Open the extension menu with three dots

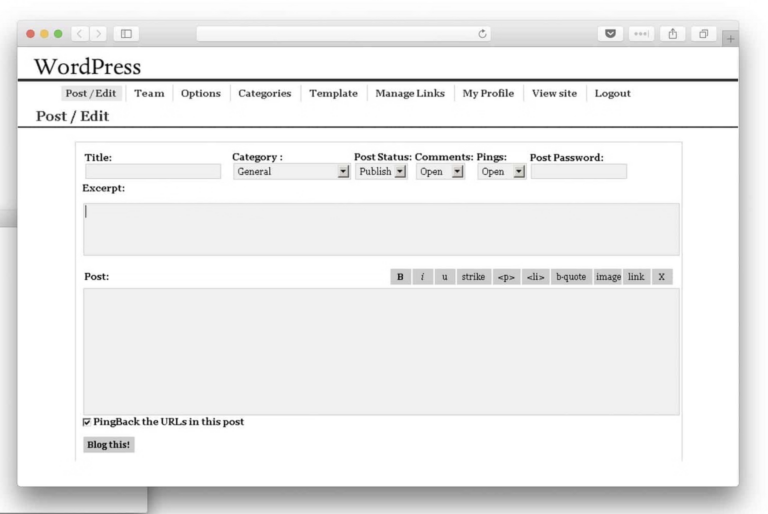641,34
